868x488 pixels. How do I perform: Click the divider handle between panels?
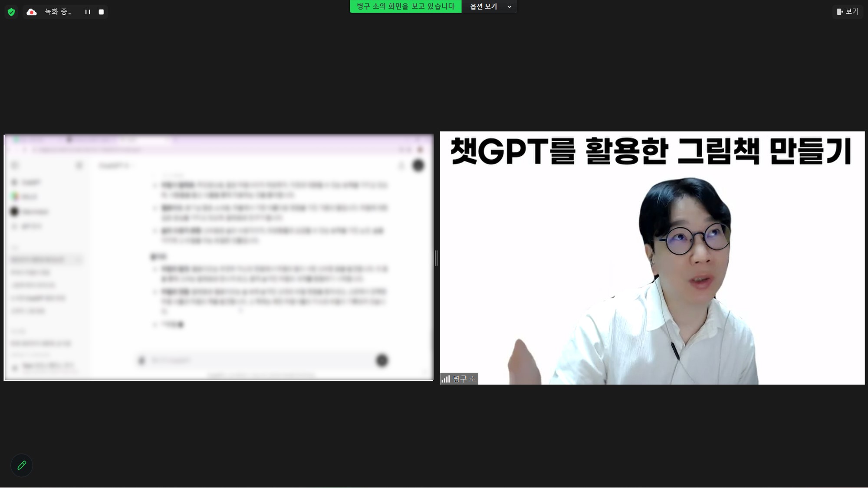pyautogui.click(x=436, y=258)
